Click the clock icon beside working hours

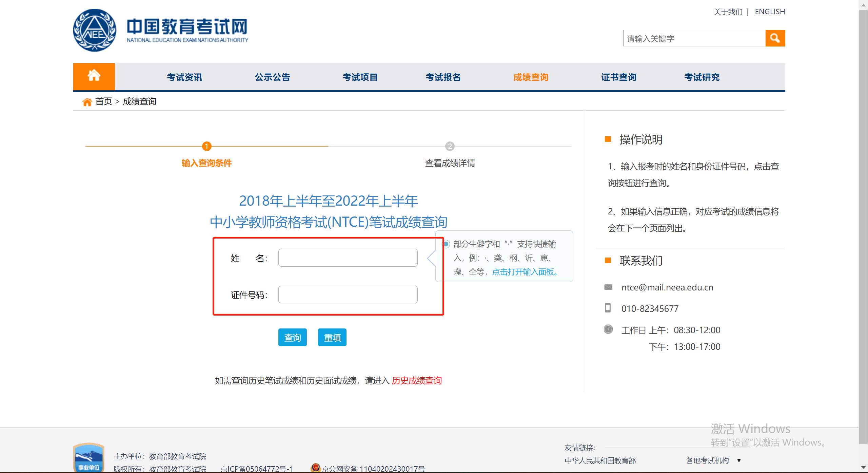coord(608,329)
